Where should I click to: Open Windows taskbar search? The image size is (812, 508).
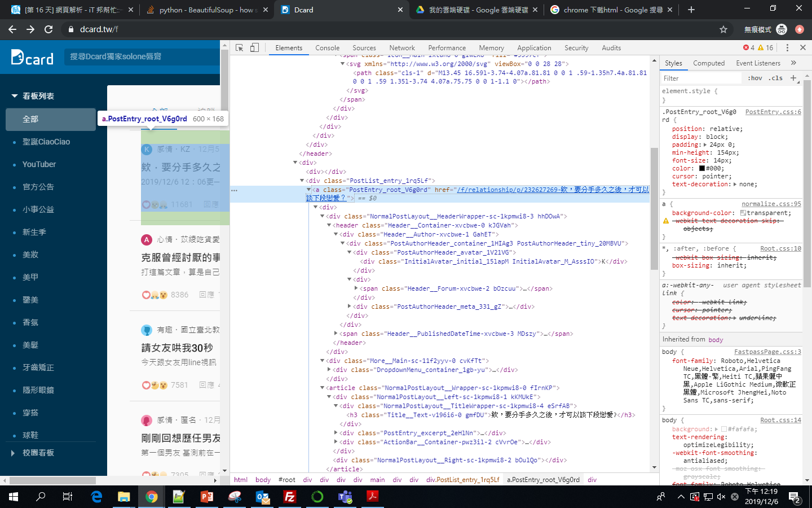pyautogui.click(x=41, y=497)
